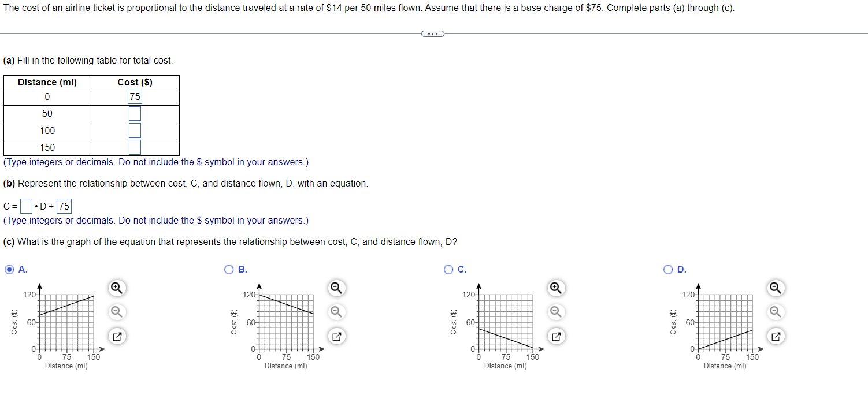This screenshot has width=868, height=406.
Task: Click the cost input field for 50 miles
Action: 134,113
